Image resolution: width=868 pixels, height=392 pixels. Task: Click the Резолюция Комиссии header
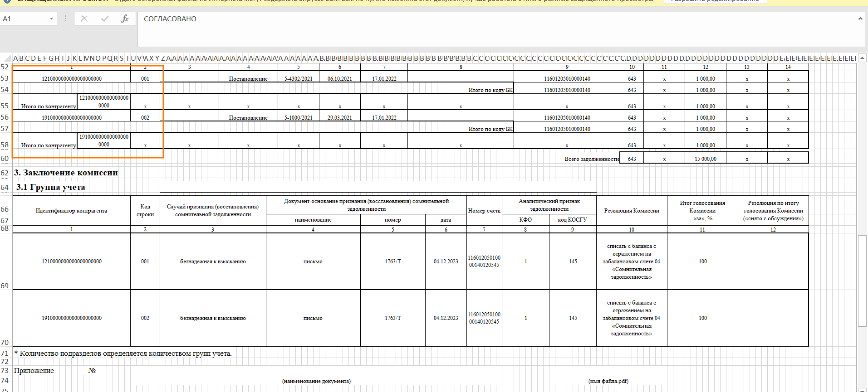(x=632, y=211)
